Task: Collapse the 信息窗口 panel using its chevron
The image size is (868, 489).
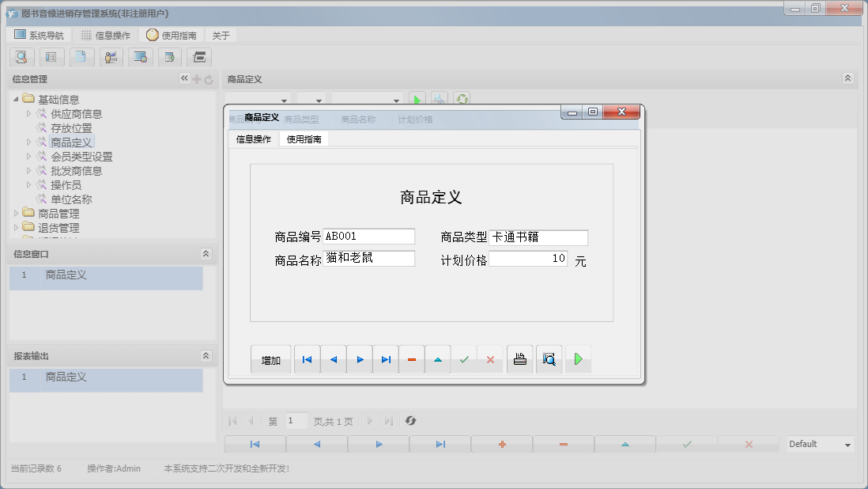Action: 206,254
